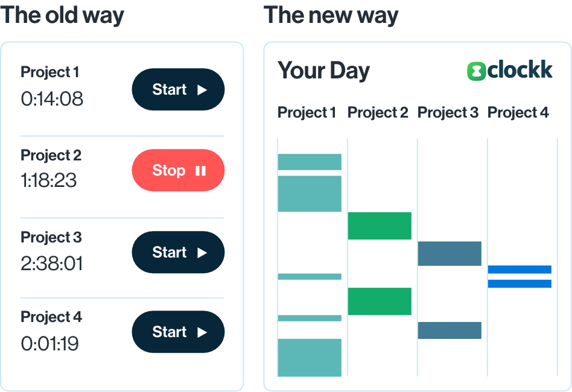Click the play icon on Project 4's Start
This screenshot has height=392, width=572.
click(202, 332)
